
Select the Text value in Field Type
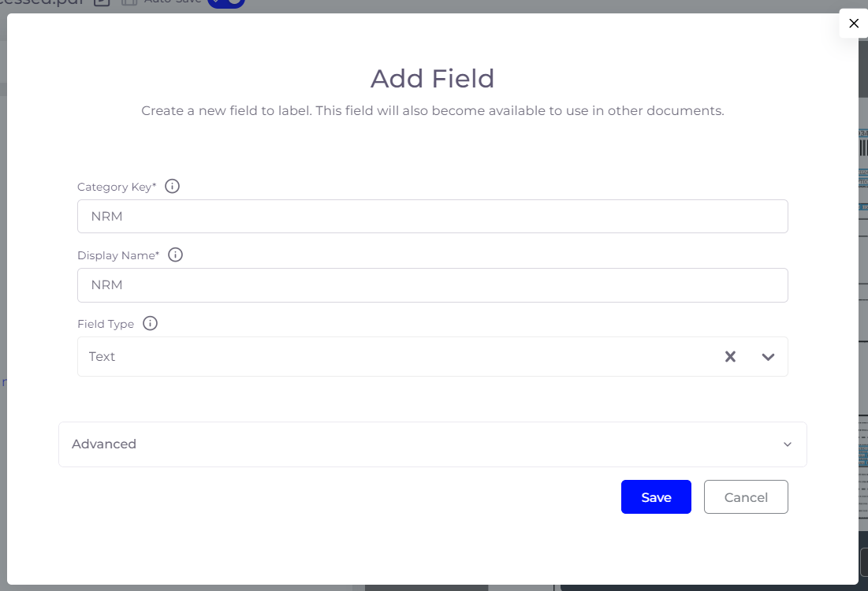(x=102, y=356)
